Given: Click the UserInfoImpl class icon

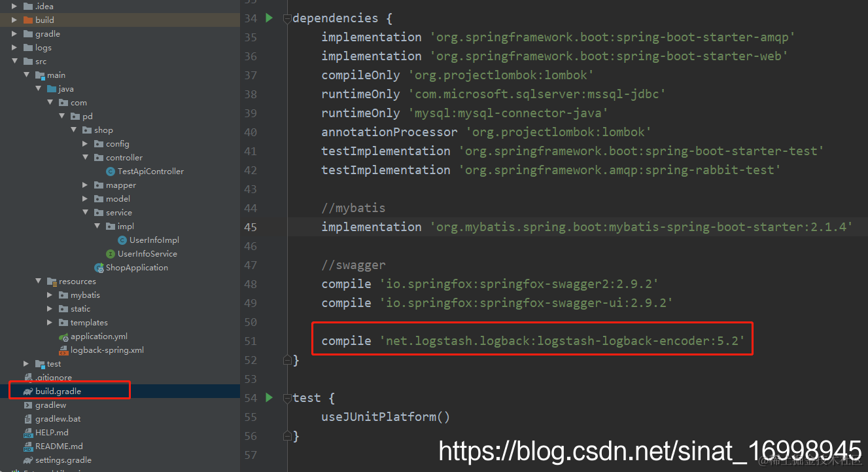Looking at the screenshot, I should pos(122,240).
